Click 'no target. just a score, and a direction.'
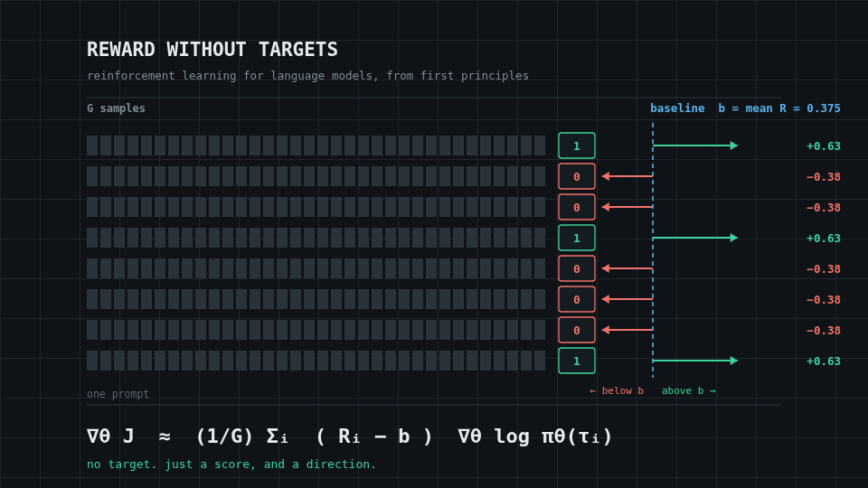 coord(231,465)
